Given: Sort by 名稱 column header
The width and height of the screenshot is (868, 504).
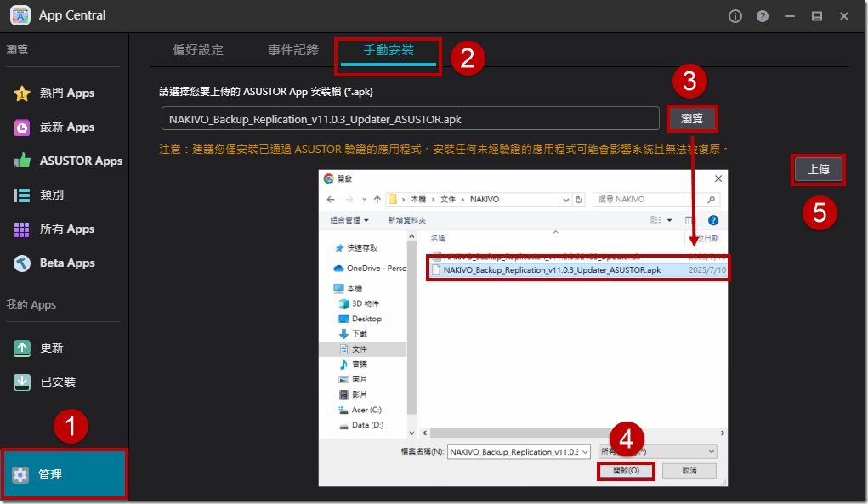Looking at the screenshot, I should pyautogui.click(x=439, y=239).
